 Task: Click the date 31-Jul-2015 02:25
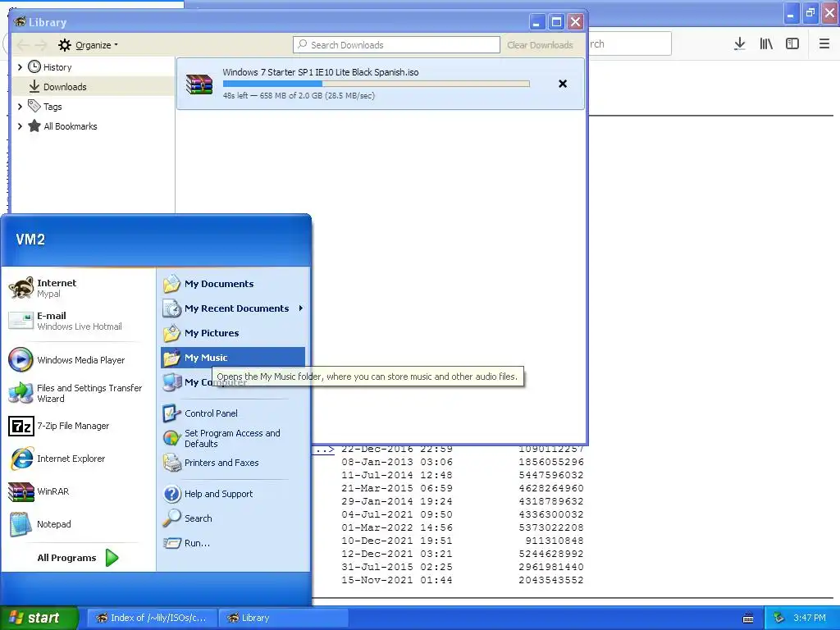[x=396, y=567]
